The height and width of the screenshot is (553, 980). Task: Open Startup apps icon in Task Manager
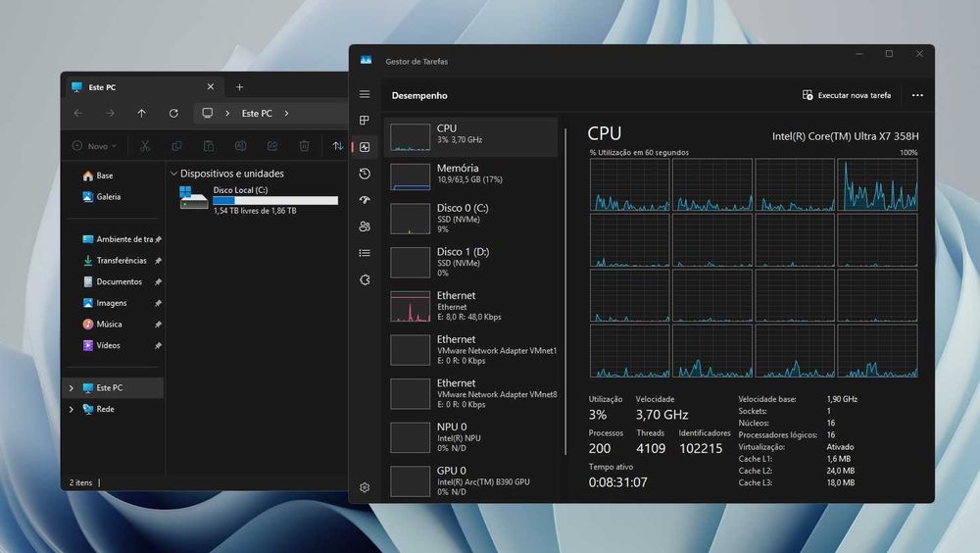pyautogui.click(x=365, y=200)
